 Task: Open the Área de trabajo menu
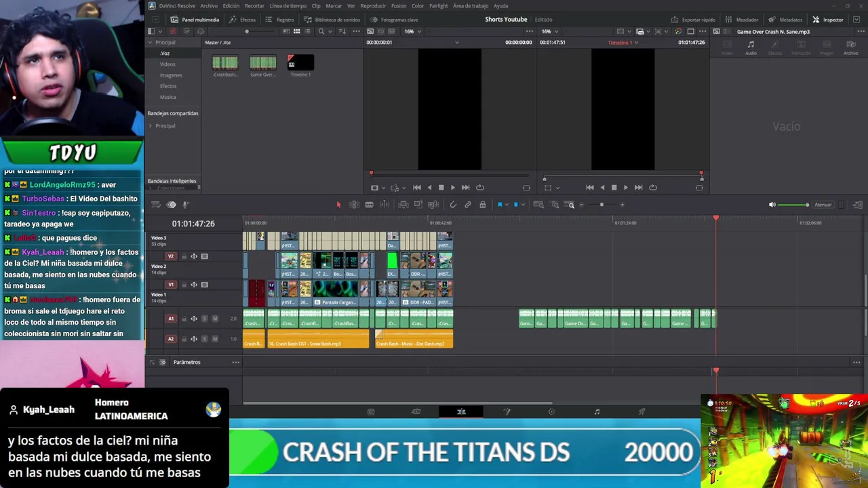[471, 6]
